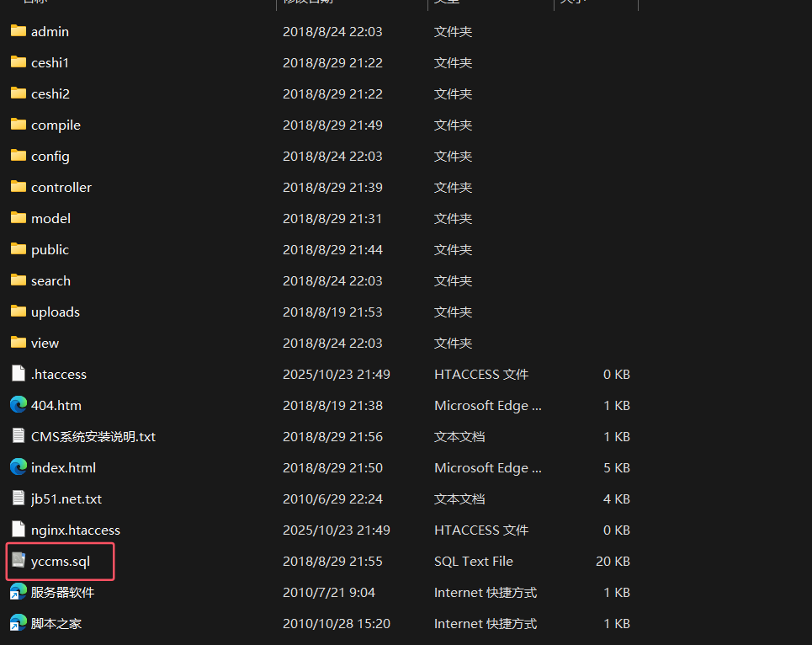This screenshot has height=645, width=812.
Task: Click the nginx.htaccess file icon
Action: 19,530
